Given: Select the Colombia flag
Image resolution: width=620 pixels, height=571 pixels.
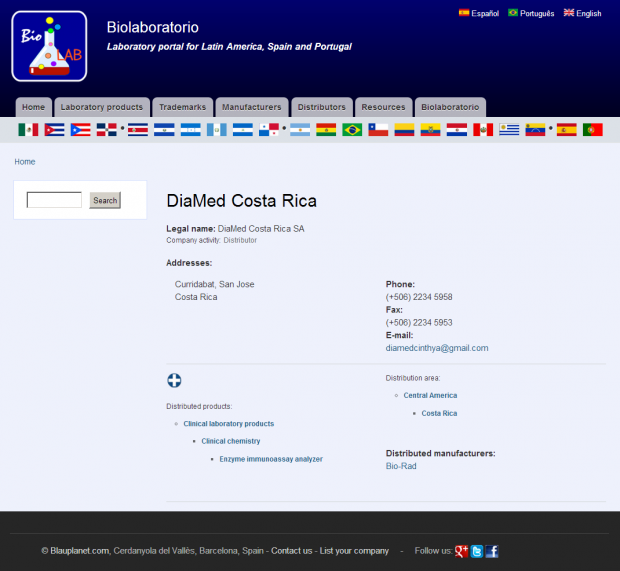Looking at the screenshot, I should pyautogui.click(x=405, y=130).
